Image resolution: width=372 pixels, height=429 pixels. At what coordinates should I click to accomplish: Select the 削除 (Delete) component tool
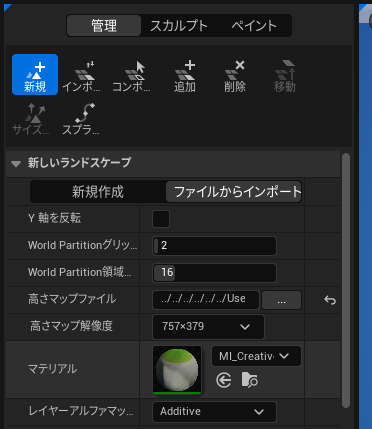click(235, 76)
